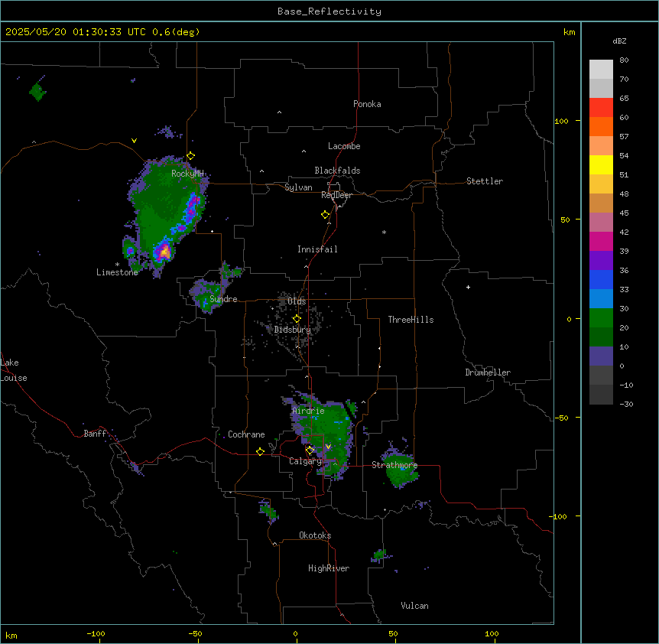Screen dimensions: 659x644
Task: Pick the red 60-65 dBZ legend swatch
Action: 601,107
